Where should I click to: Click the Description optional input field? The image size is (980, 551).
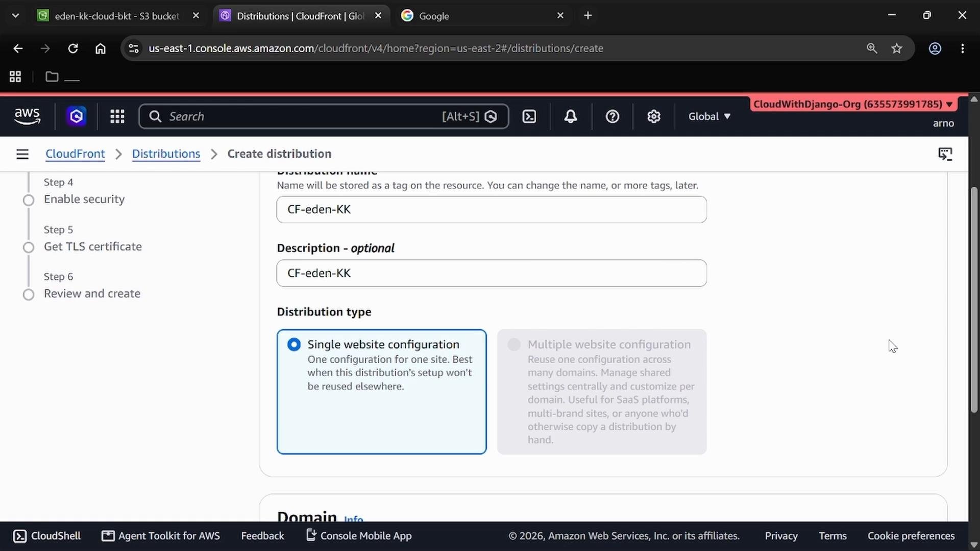point(492,273)
